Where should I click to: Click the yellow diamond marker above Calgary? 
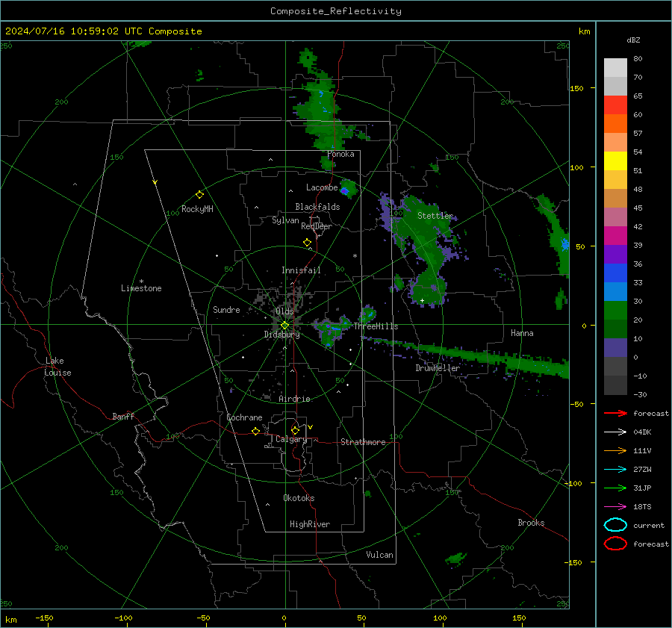coord(295,430)
